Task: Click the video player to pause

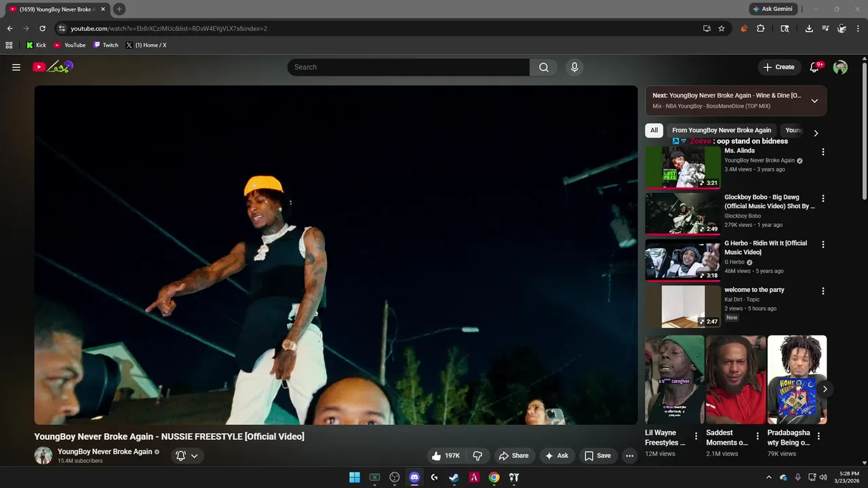Action: (x=336, y=255)
